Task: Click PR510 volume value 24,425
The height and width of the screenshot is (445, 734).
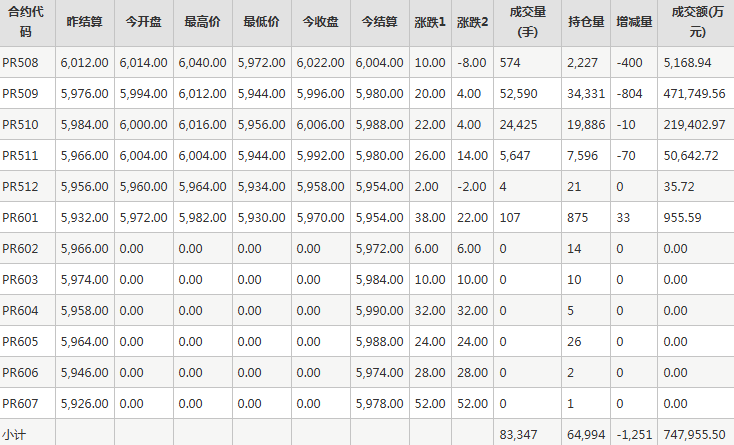Action: (518, 124)
